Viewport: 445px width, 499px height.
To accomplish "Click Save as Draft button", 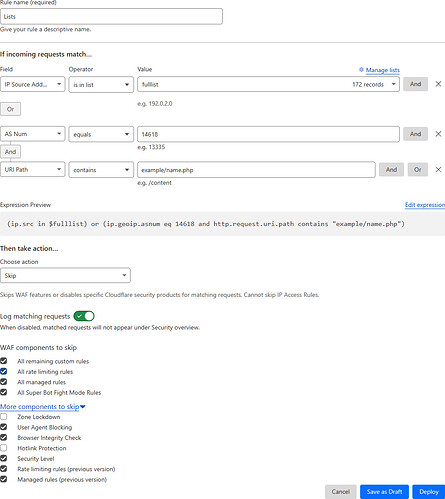I will tap(384, 492).
